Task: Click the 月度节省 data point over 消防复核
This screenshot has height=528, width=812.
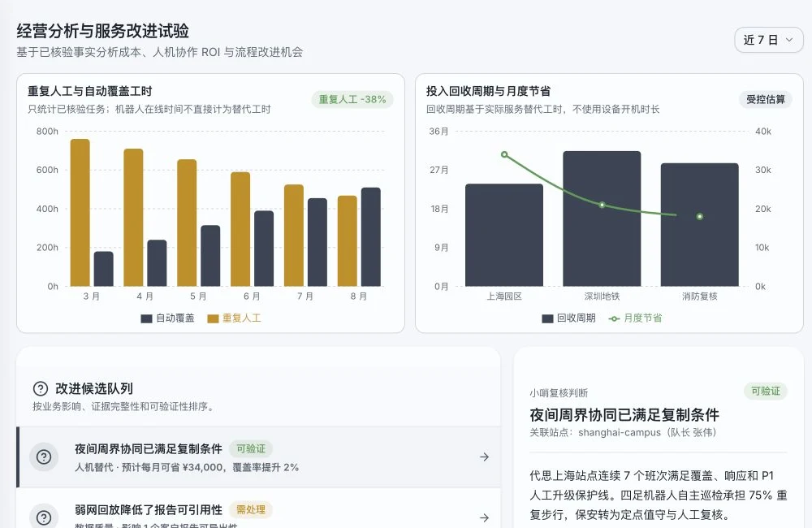Action: pyautogui.click(x=700, y=217)
